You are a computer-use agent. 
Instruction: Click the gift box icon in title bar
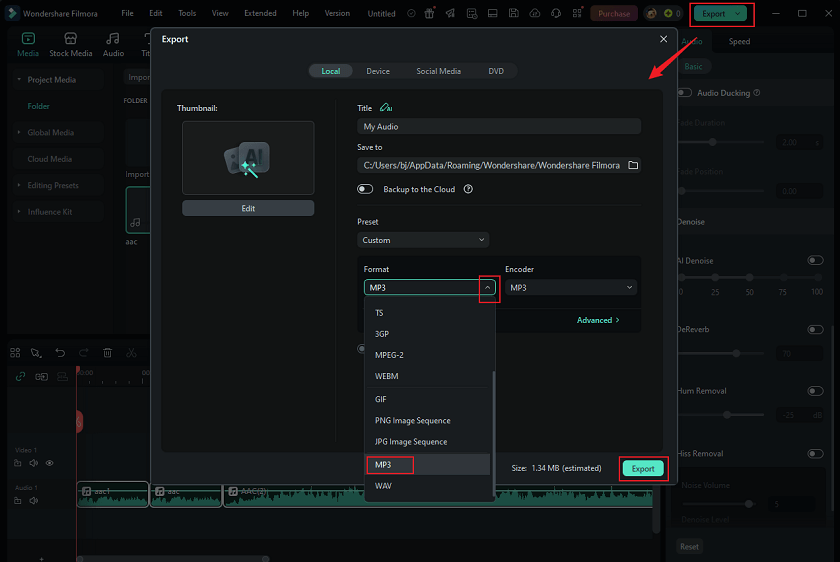coord(429,13)
